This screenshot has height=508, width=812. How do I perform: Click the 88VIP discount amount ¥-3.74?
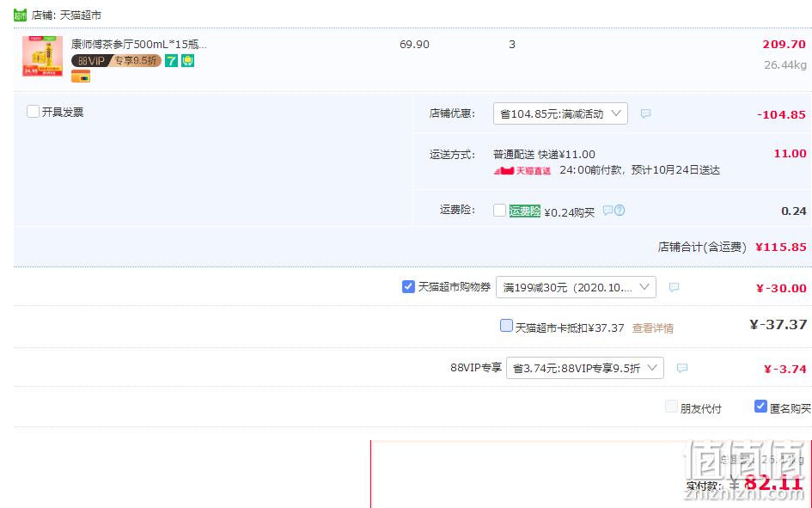coord(785,370)
